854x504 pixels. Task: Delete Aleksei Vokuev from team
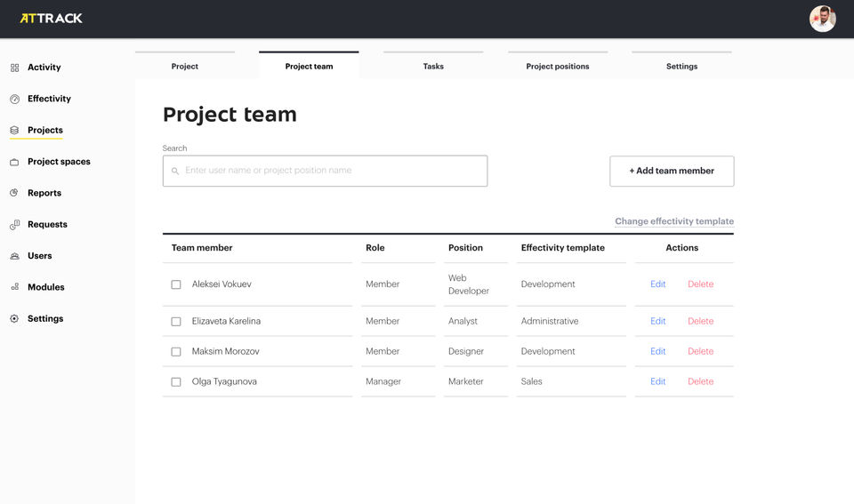(700, 284)
